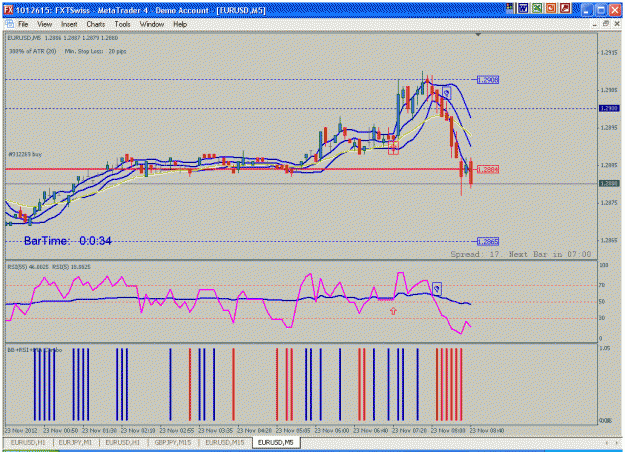This screenshot has width=625, height=452.
Task: Restore down the inner chart window
Action: (605, 24)
